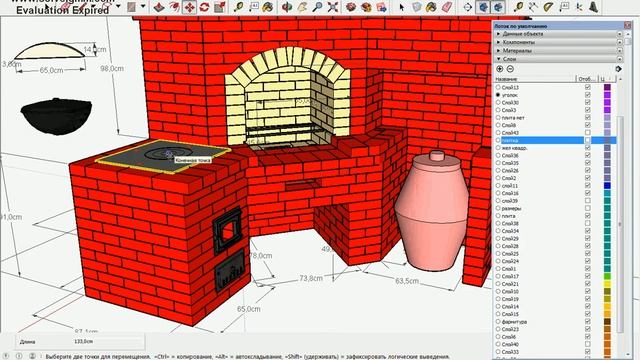
Task: Select the жел квадр. layer row
Action: pos(555,148)
